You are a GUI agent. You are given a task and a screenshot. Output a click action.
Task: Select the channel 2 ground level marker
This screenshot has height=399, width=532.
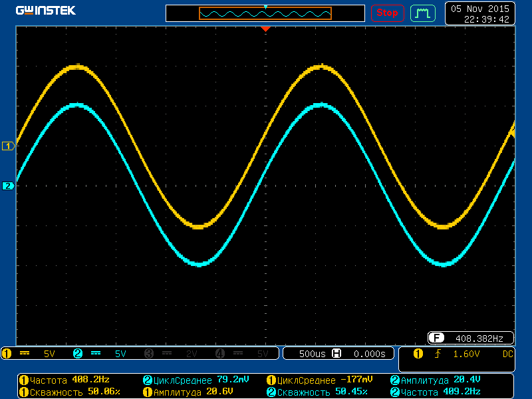[9, 186]
